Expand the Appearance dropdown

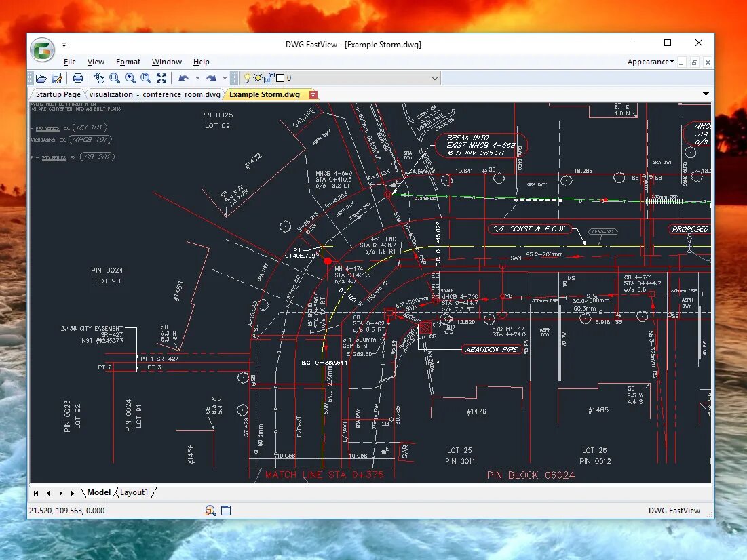tap(650, 62)
